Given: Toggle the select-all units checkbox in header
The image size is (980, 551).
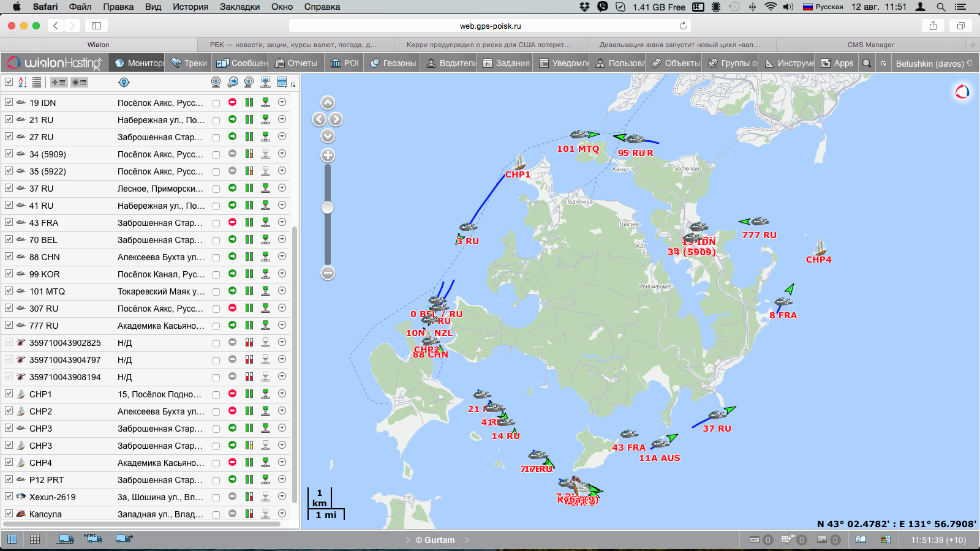Looking at the screenshot, I should [9, 82].
